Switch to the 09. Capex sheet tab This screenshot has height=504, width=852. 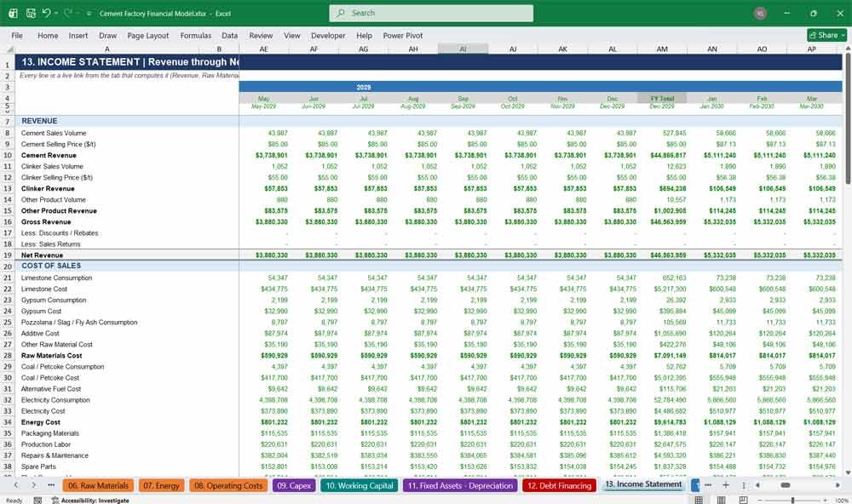point(294,485)
